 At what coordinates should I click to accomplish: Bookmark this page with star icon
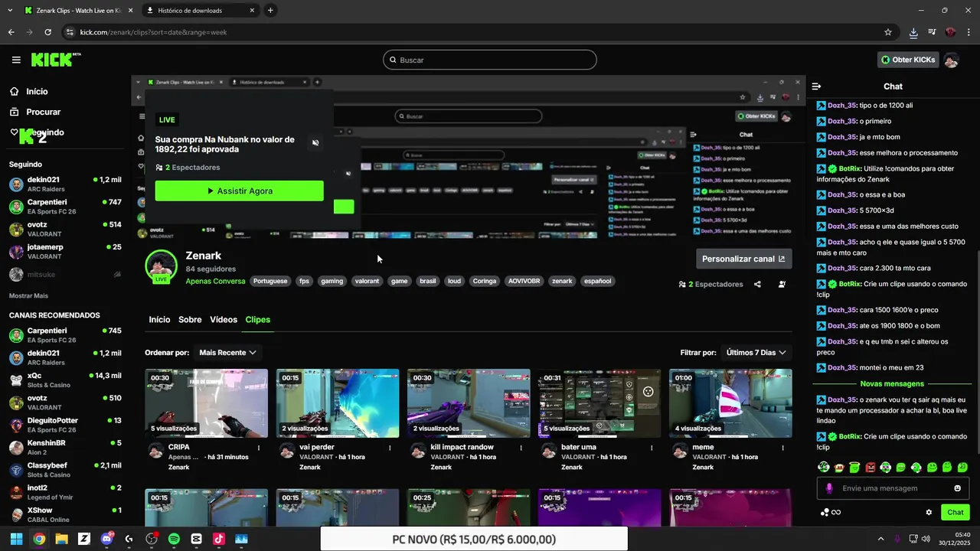coord(888,32)
